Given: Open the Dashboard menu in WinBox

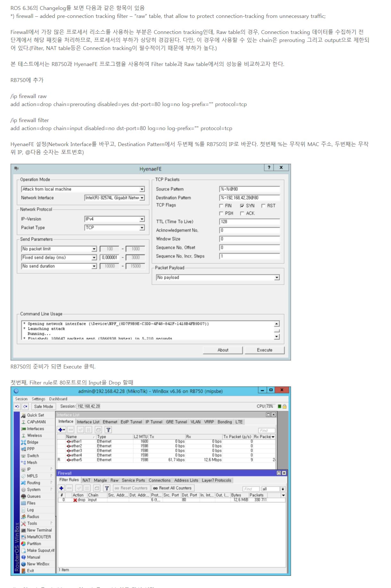Looking at the screenshot, I should tap(58, 399).
